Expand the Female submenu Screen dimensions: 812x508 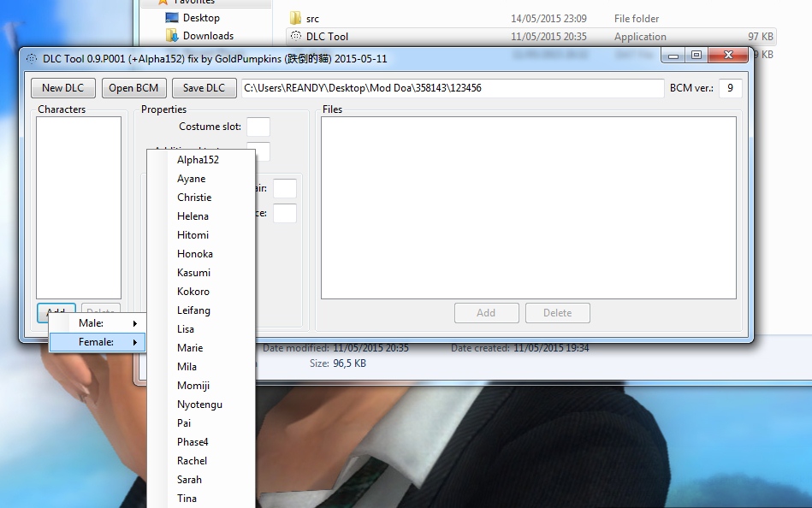click(97, 342)
